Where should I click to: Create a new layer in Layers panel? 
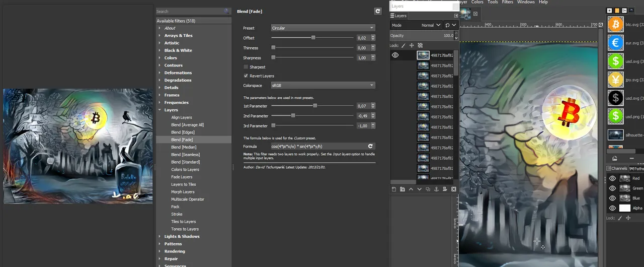tap(394, 189)
